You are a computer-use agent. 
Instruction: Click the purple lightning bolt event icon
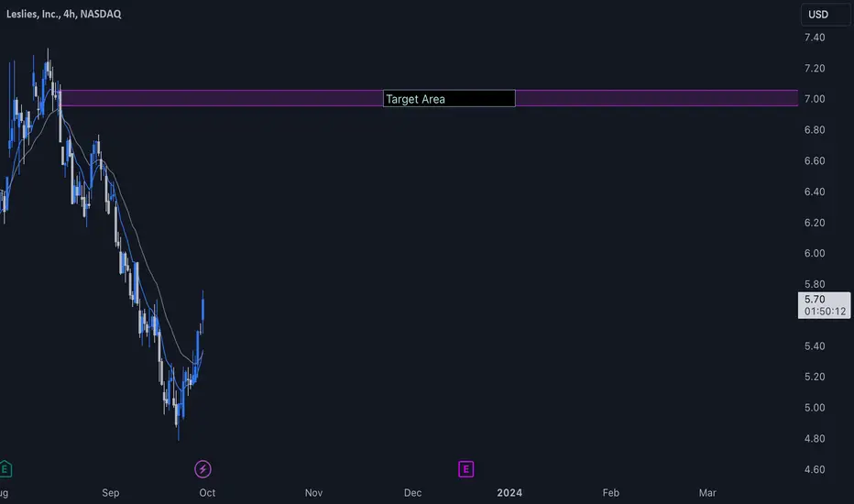tap(203, 470)
